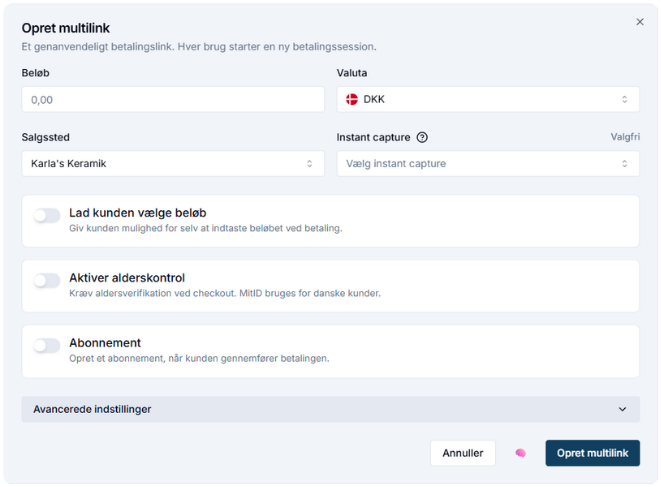Click the Valuta field label

(x=352, y=73)
